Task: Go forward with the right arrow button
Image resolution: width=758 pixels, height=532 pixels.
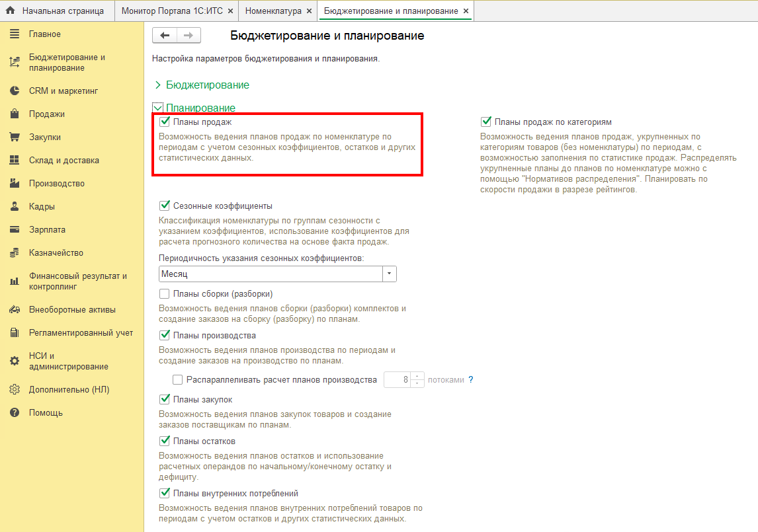Action: (x=189, y=35)
